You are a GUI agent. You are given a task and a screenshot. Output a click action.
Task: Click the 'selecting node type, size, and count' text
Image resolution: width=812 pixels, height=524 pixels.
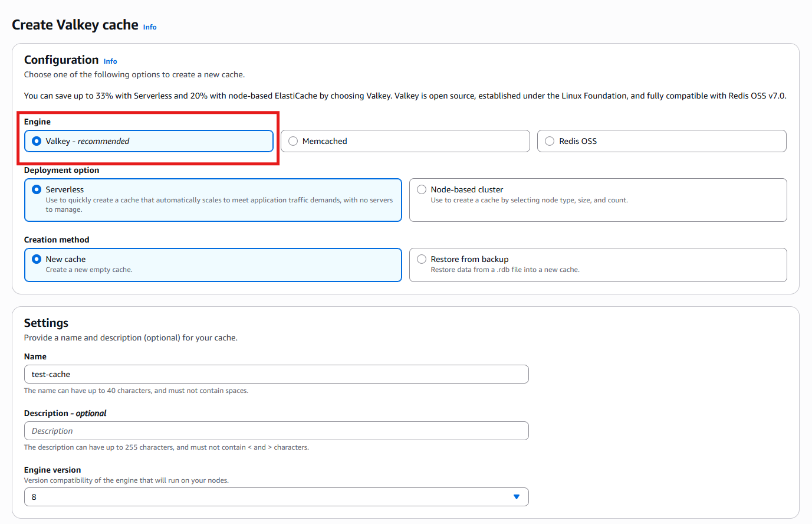pos(530,200)
